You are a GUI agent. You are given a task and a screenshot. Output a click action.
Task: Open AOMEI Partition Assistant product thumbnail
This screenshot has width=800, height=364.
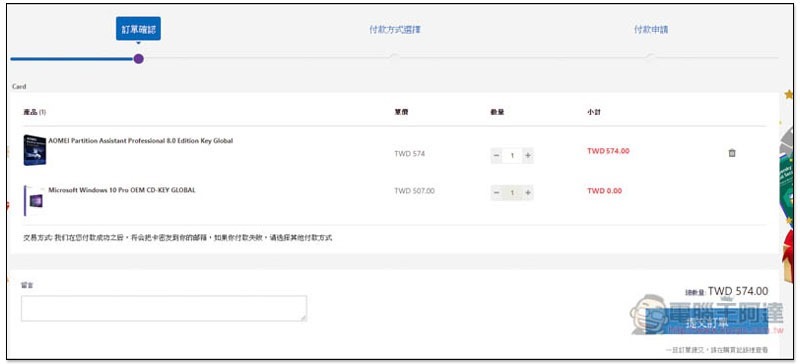pos(34,150)
